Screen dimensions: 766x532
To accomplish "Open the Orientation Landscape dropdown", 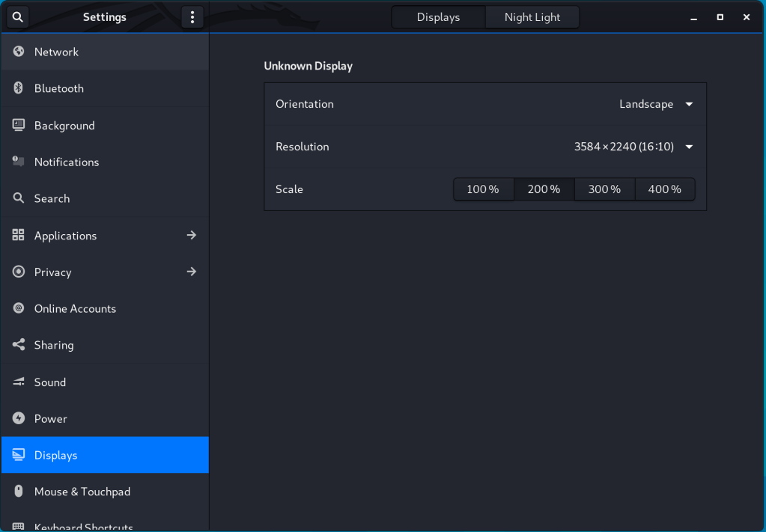I will click(655, 104).
